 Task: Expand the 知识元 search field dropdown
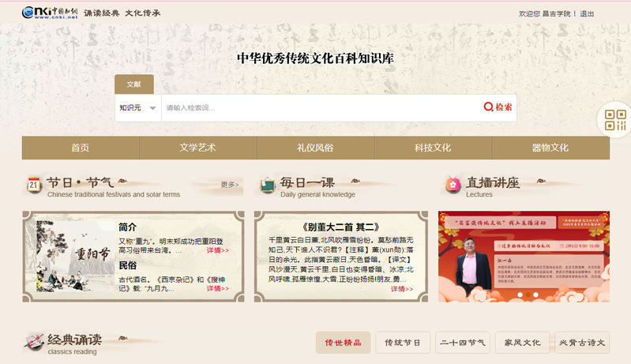tap(138, 108)
